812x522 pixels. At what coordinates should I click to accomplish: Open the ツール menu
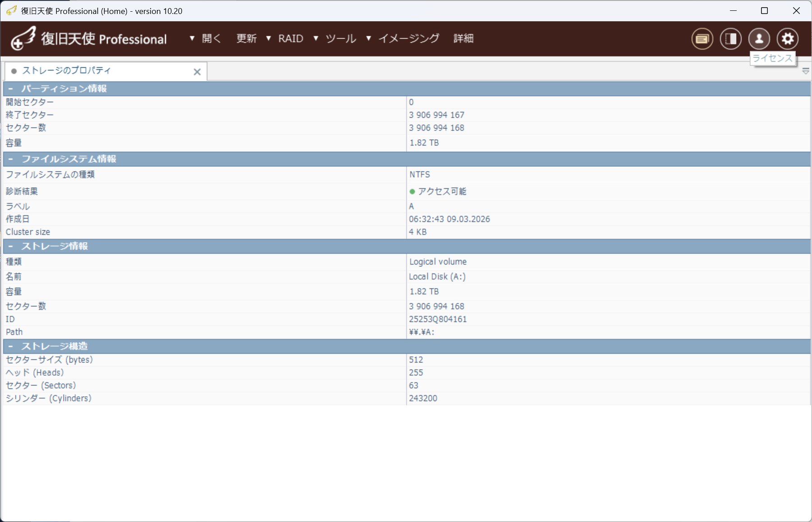pos(341,39)
